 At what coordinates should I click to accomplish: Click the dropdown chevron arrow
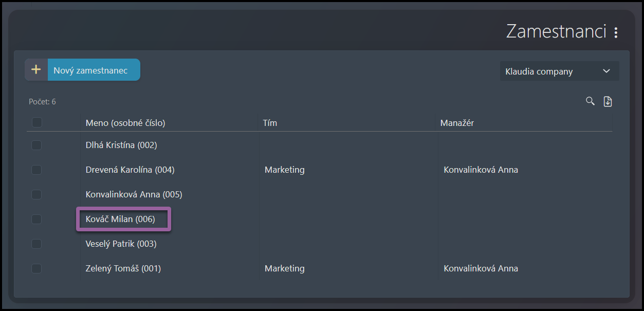[606, 71]
